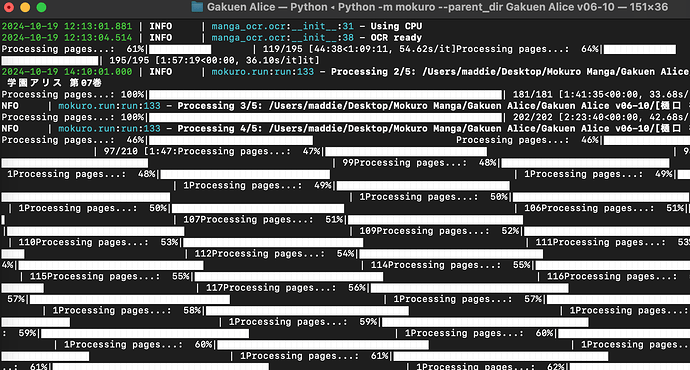Minimize the terminal with the yellow button
Screen dimensions: 690x370
pos(25,7)
